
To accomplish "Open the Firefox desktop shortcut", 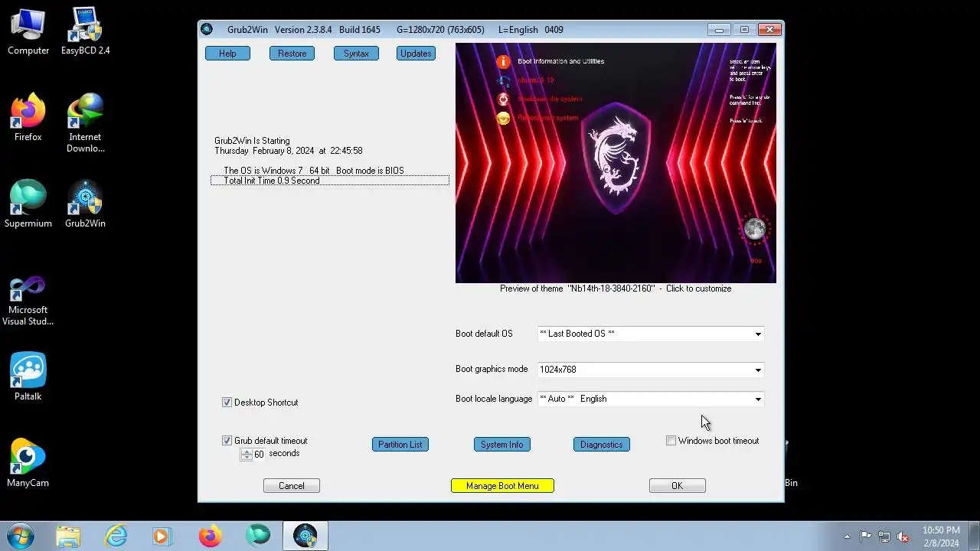I will tap(28, 118).
